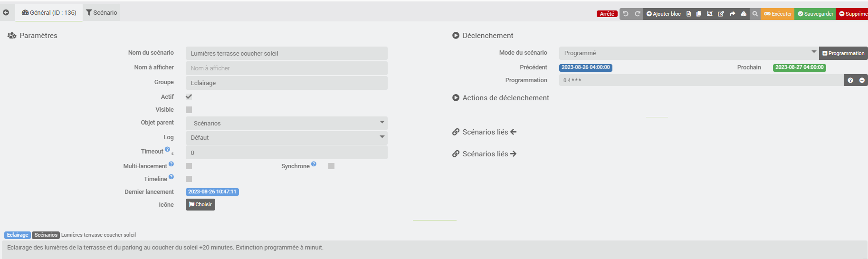
Task: Remove the programmation with minus icon
Action: [862, 80]
